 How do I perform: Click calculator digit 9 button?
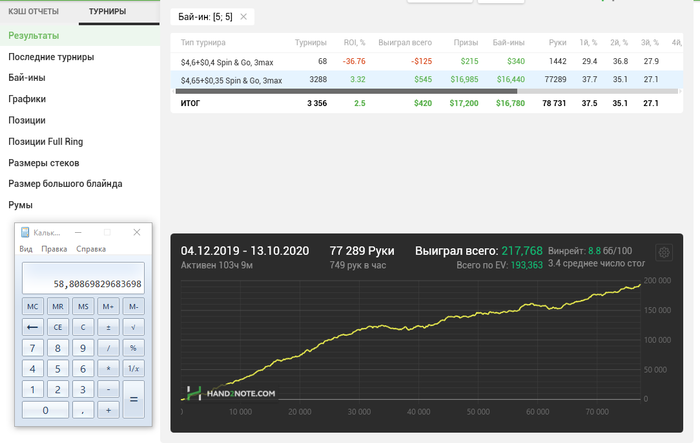83,348
